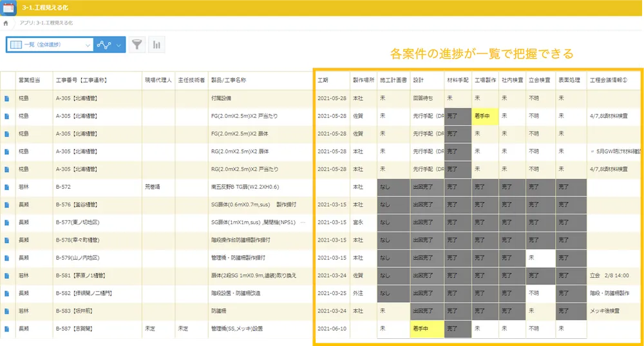This screenshot has width=644, height=346.
Task: Click the 工事番号【工事通称】column header
Action: click(x=81, y=81)
